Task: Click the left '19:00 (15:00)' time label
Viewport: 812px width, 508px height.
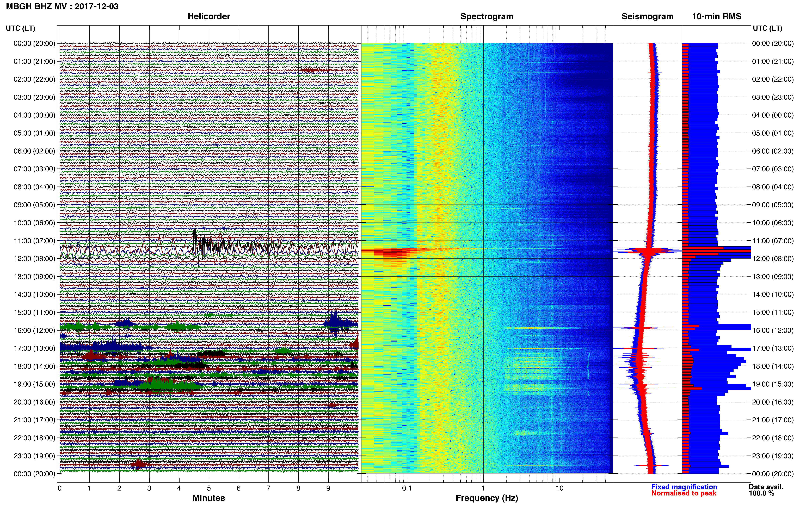Action: [34, 384]
